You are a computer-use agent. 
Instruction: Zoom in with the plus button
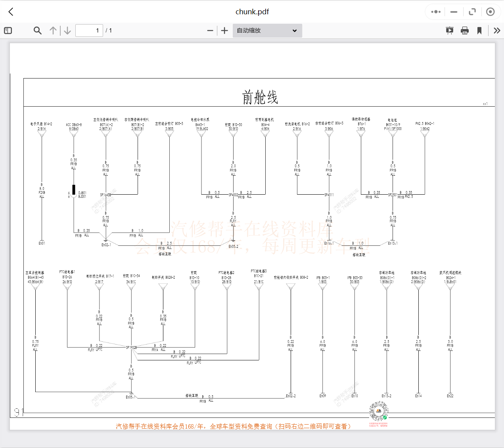[224, 31]
